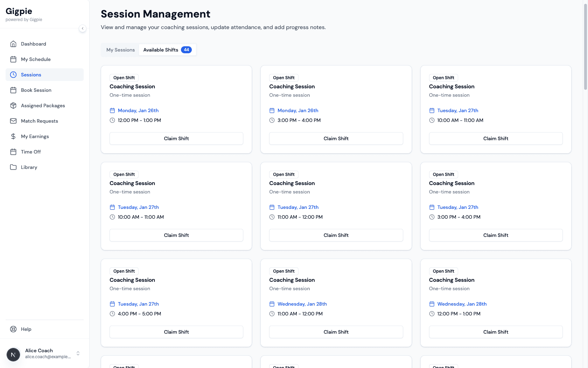Expand the Alice Coach account menu
The height and width of the screenshot is (368, 588).
click(x=78, y=353)
